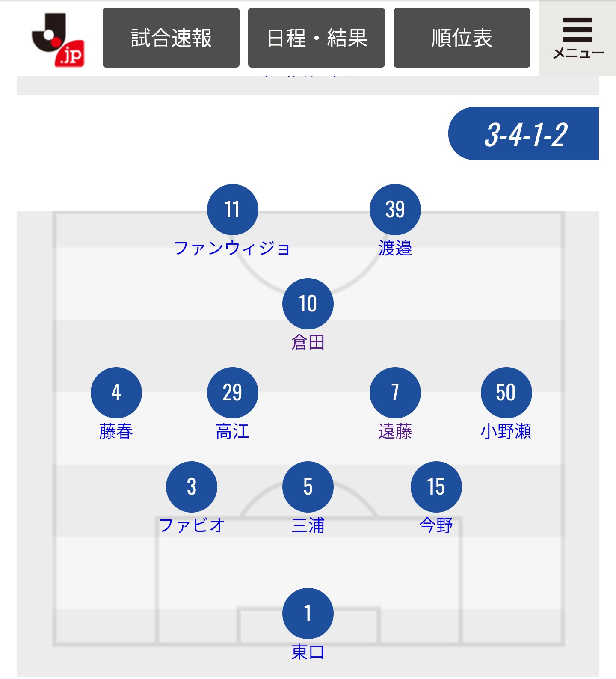Go to 日程・結果 tab
The width and height of the screenshot is (616, 679).
[317, 38]
